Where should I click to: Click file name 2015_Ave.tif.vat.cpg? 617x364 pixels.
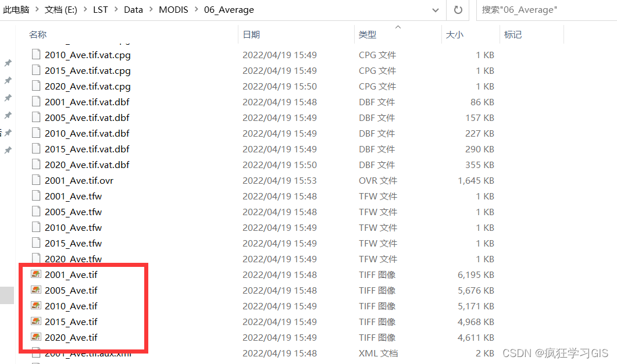pyautogui.click(x=88, y=71)
